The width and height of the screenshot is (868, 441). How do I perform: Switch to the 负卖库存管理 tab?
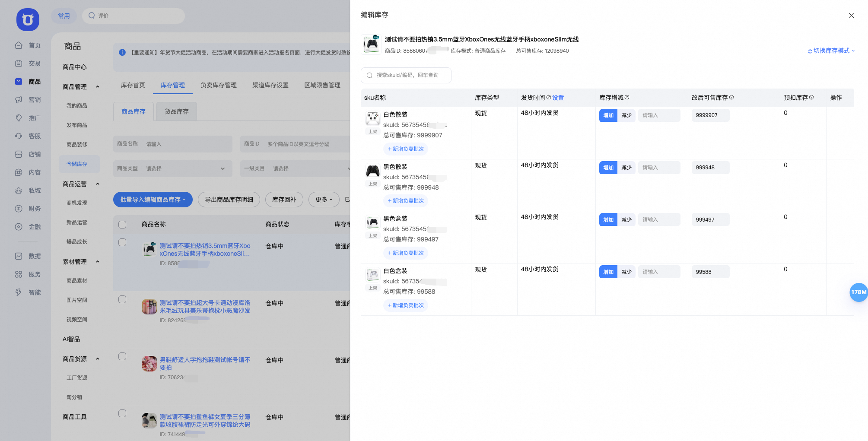click(x=219, y=85)
